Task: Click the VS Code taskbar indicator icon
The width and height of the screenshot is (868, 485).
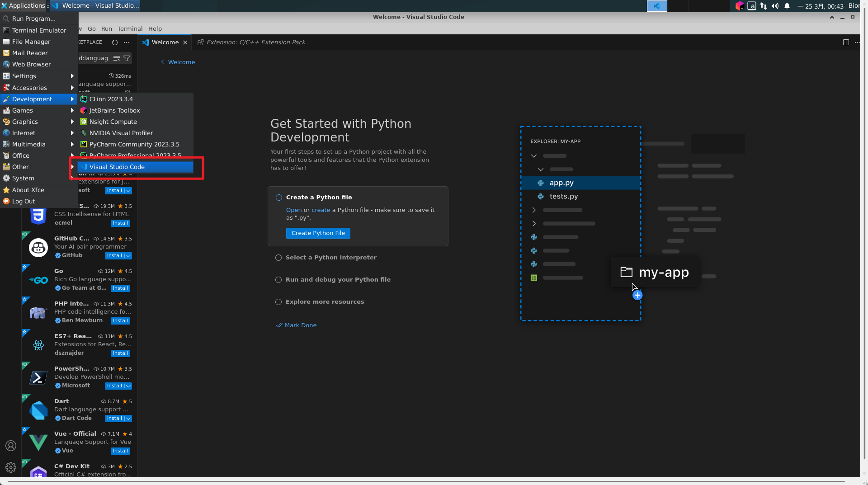Action: point(657,6)
